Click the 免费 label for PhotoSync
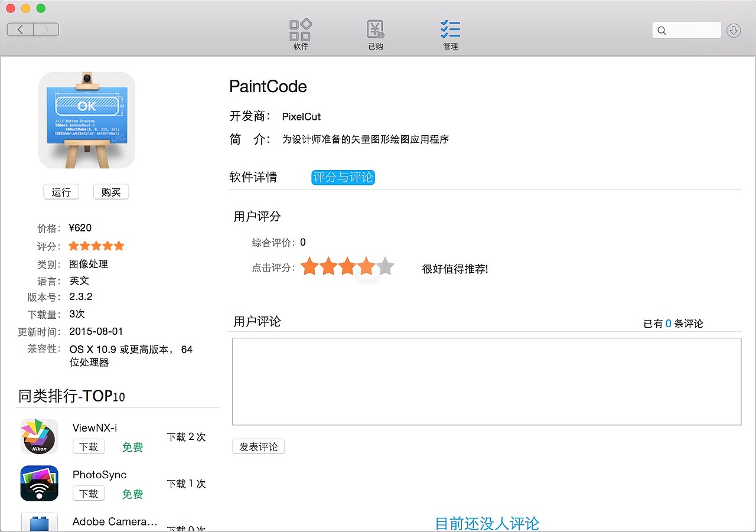The image size is (756, 532). [x=133, y=494]
